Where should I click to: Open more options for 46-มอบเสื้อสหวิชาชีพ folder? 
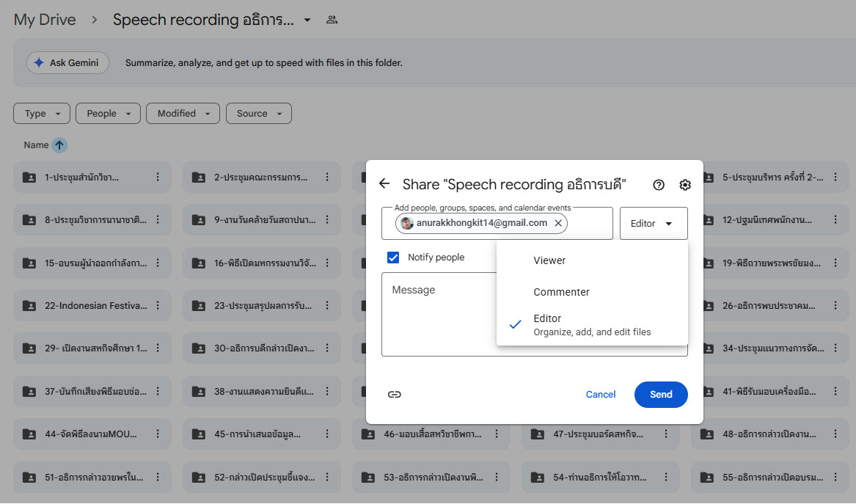pyautogui.click(x=497, y=434)
